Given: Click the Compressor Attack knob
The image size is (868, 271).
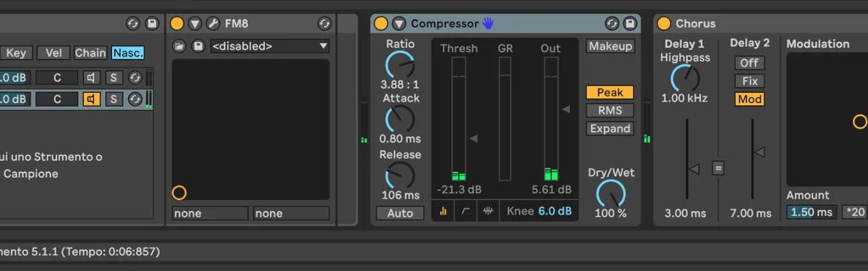Looking at the screenshot, I should [x=400, y=120].
